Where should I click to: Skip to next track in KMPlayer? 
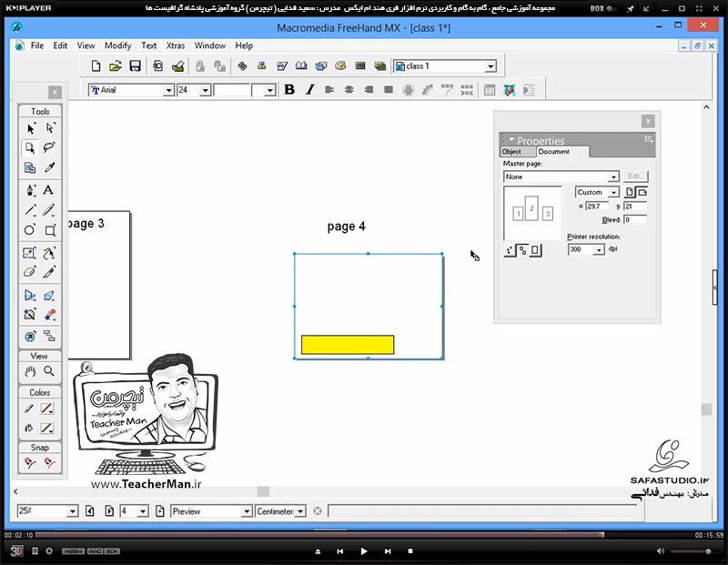388,551
